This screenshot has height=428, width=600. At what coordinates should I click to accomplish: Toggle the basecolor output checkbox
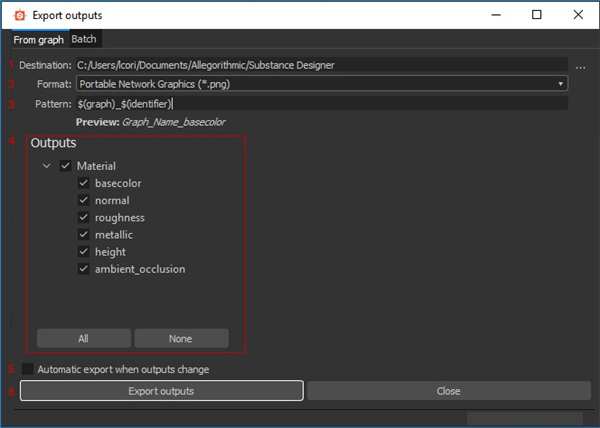[84, 183]
